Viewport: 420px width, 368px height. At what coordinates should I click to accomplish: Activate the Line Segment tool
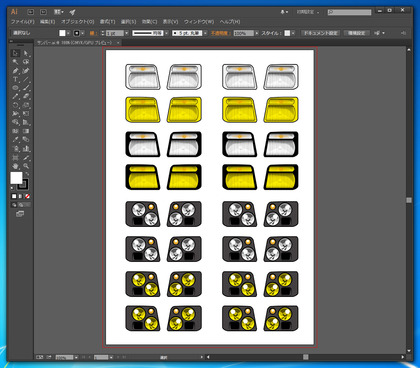(26, 79)
